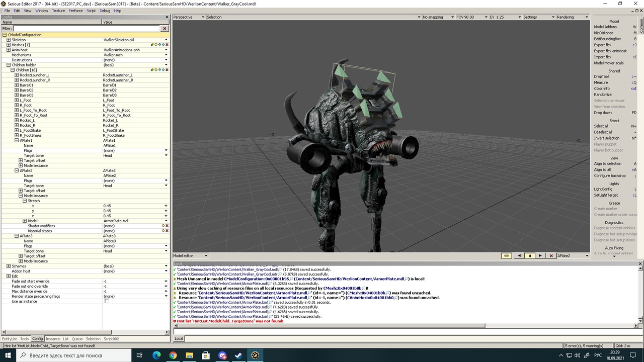Screen dimensions: 644x362
Task: Click the step-back arrow in animation controls
Action: [519, 256]
